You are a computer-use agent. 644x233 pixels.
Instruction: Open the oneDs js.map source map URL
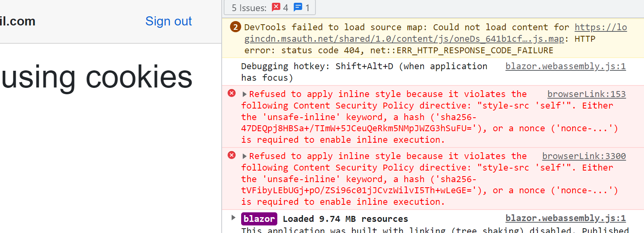[404, 39]
